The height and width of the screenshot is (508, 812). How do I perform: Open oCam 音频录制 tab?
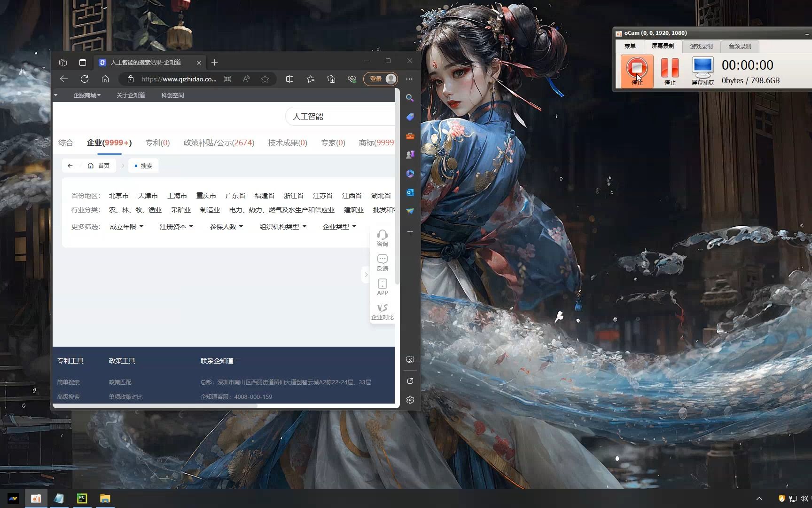(740, 46)
